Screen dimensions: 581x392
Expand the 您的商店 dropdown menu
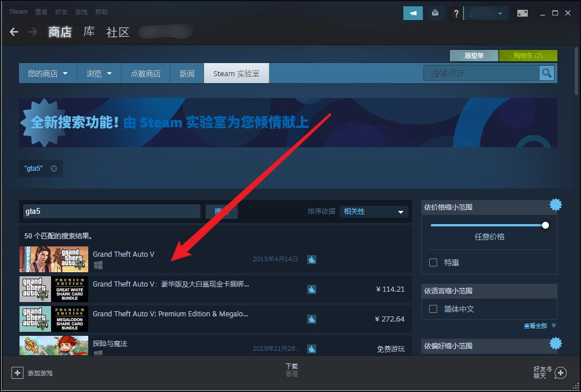pyautogui.click(x=47, y=73)
